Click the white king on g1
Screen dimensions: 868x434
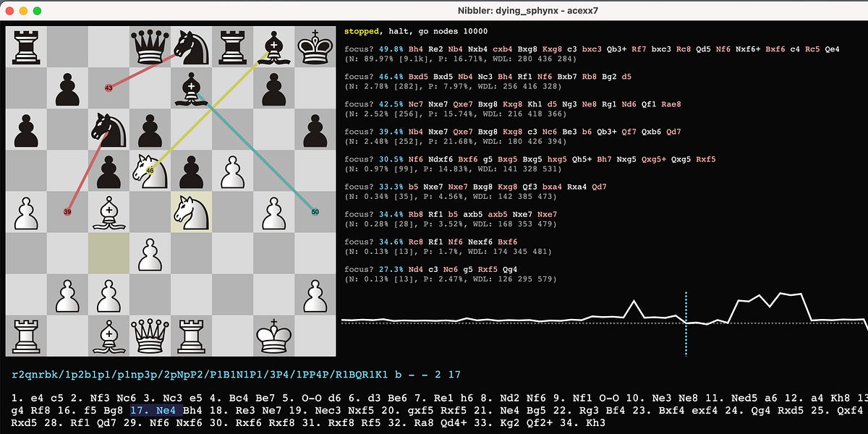[x=275, y=334]
